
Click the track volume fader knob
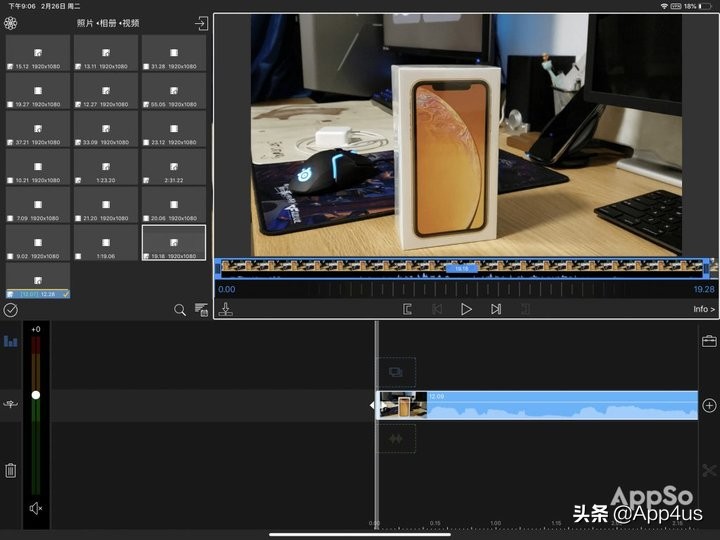[x=36, y=395]
